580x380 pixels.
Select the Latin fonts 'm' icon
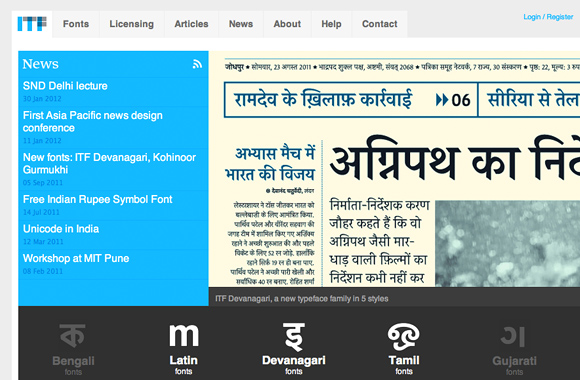[x=183, y=335]
